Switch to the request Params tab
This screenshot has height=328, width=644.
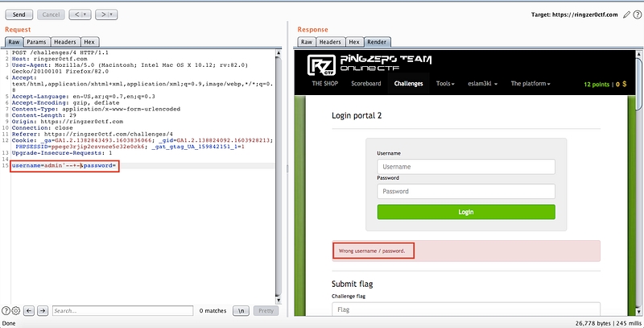36,42
